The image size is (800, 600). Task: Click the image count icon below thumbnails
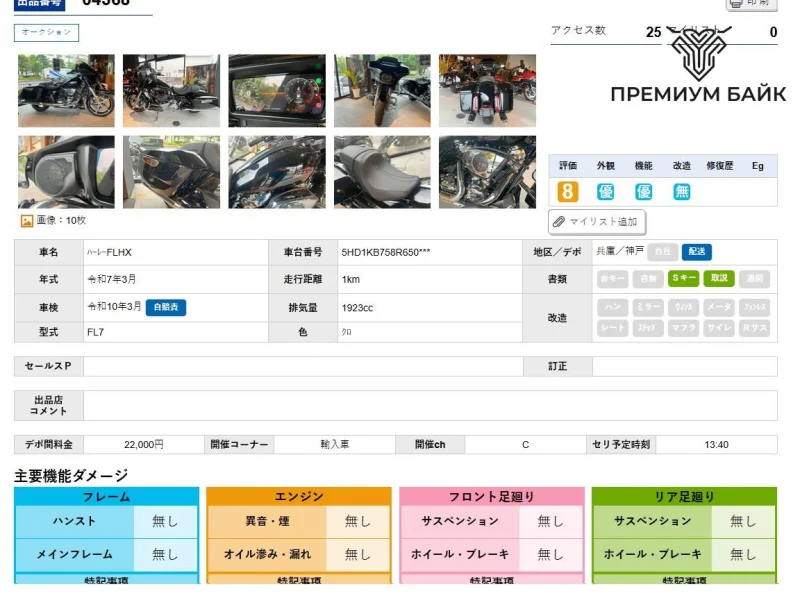click(27, 221)
